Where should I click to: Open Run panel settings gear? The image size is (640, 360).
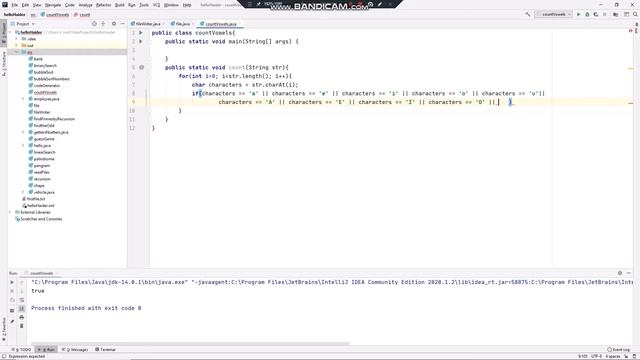pos(620,273)
